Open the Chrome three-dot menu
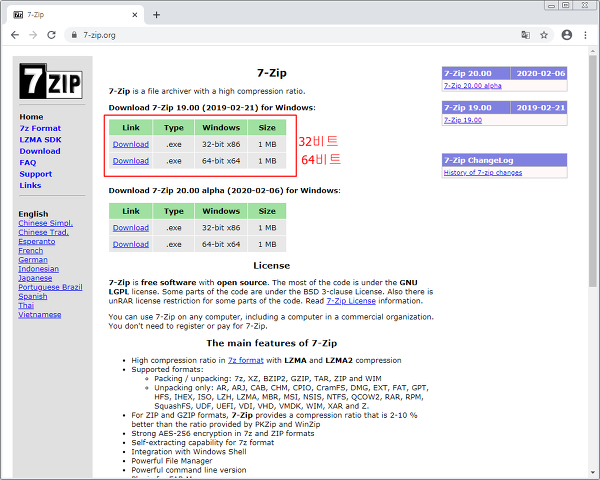This screenshot has width=600, height=480. (x=585, y=35)
